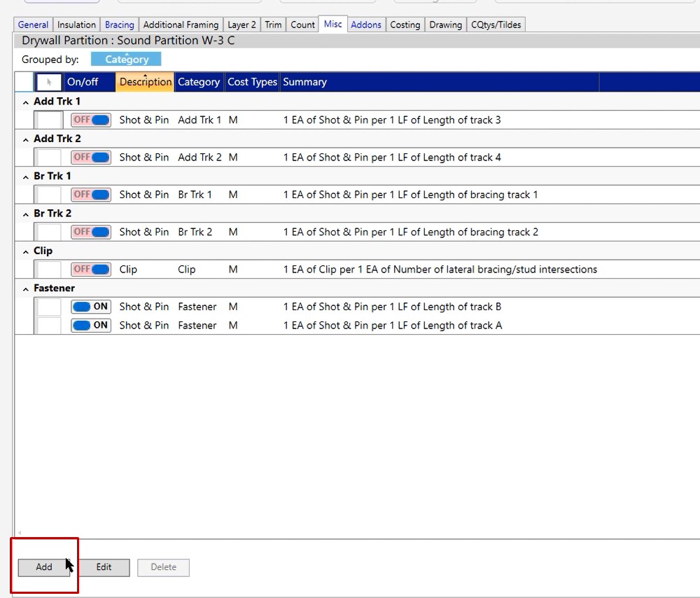Sort by the Cost Types column header
Screen dimensions: 700x598
click(x=252, y=82)
